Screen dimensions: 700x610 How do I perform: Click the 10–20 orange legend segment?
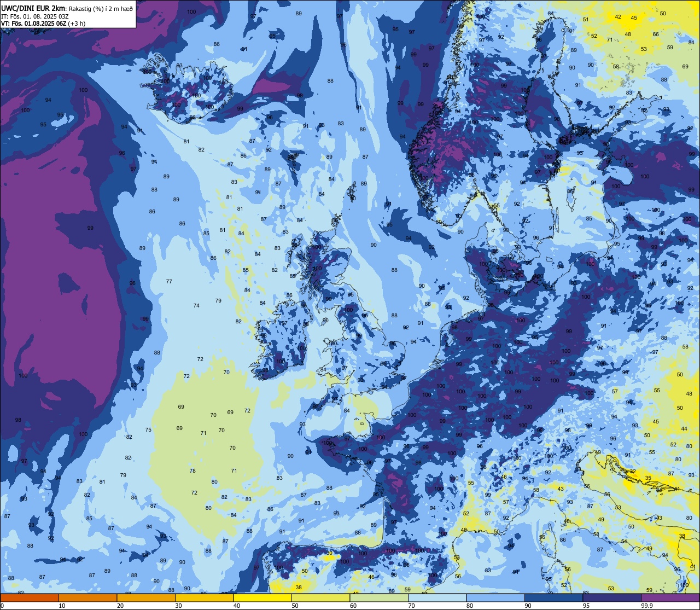click(x=87, y=597)
